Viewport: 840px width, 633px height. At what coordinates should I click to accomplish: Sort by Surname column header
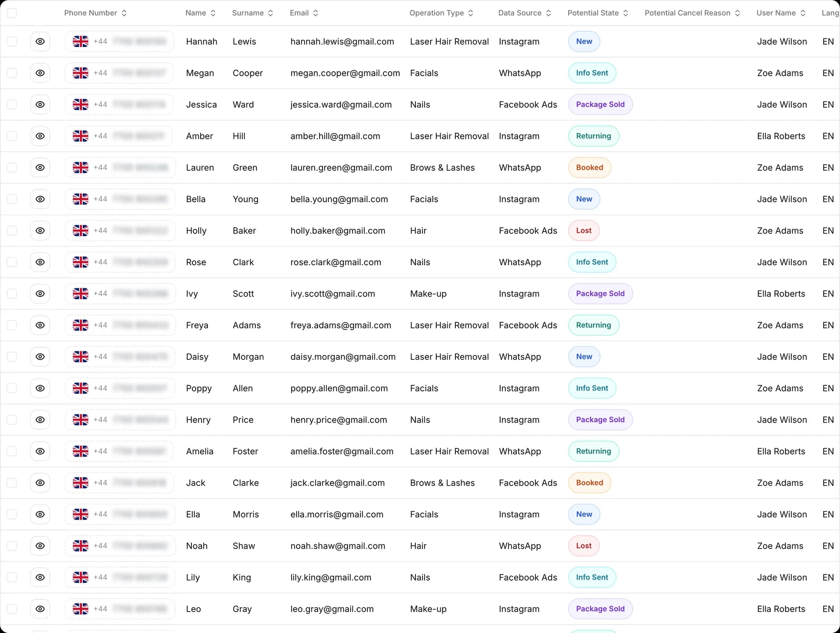coord(252,13)
